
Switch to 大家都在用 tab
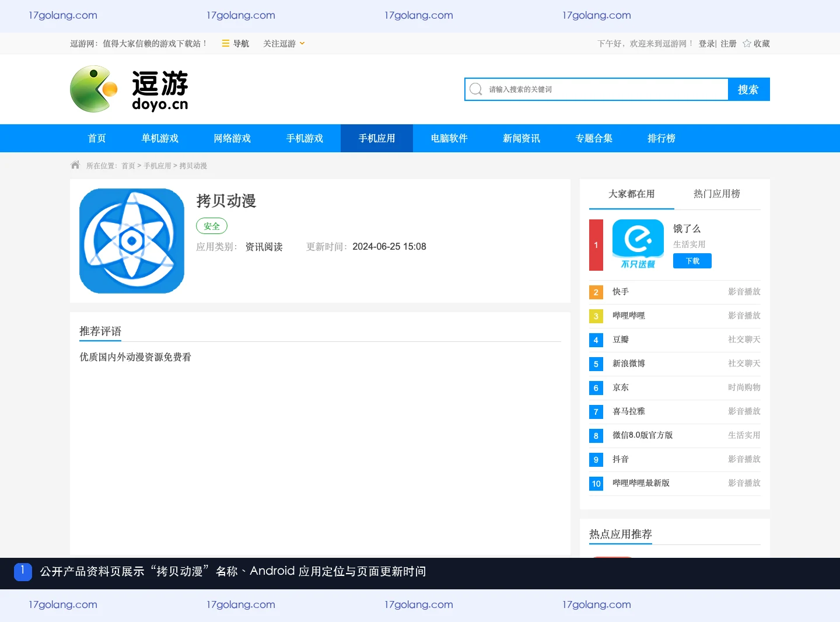coord(632,194)
